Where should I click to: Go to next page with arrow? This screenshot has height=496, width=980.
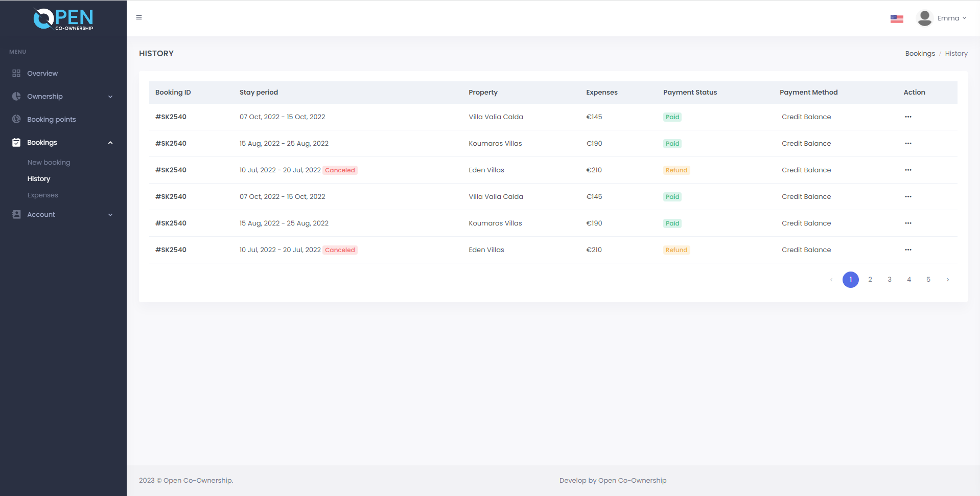click(x=948, y=280)
